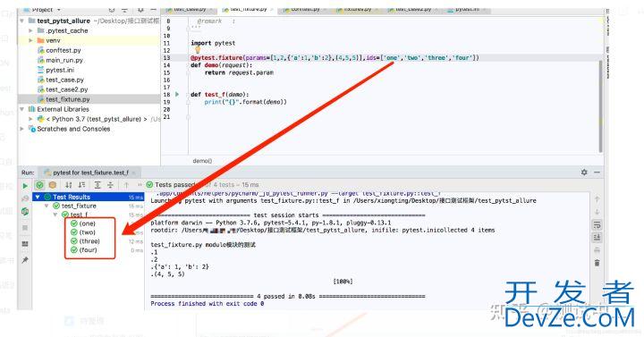
Task: Click the "return request.param" code line
Action: pyautogui.click(x=239, y=72)
